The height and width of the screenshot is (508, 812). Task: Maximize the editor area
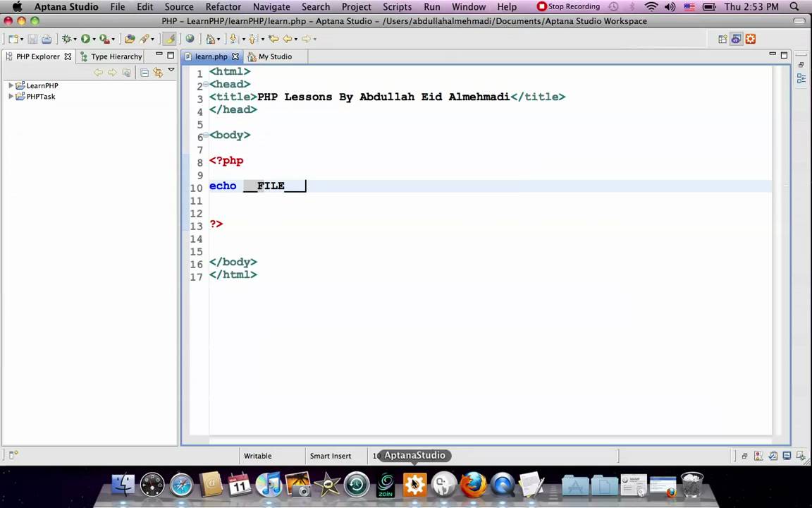pos(784,55)
